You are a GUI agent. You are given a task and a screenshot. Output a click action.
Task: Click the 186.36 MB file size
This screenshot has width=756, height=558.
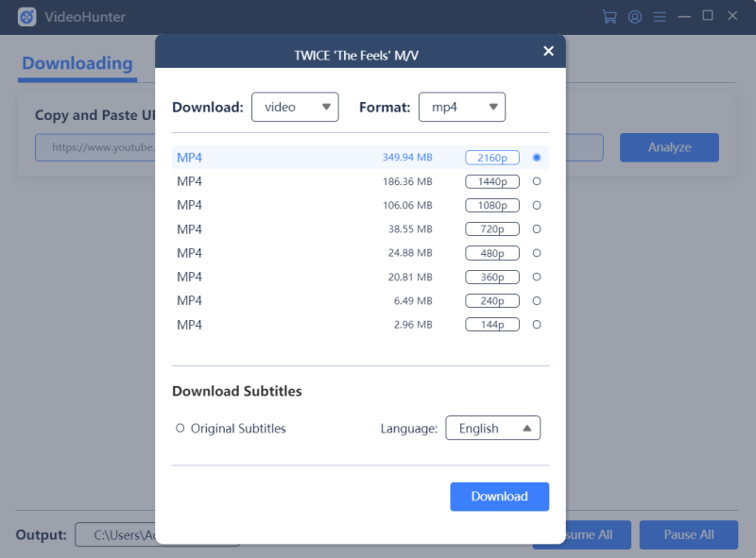pos(407,181)
